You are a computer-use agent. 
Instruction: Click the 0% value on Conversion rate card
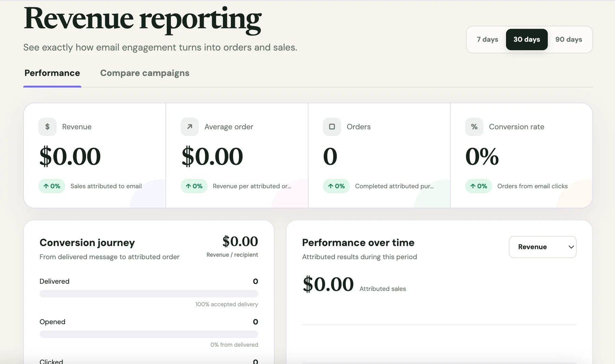[x=482, y=156]
